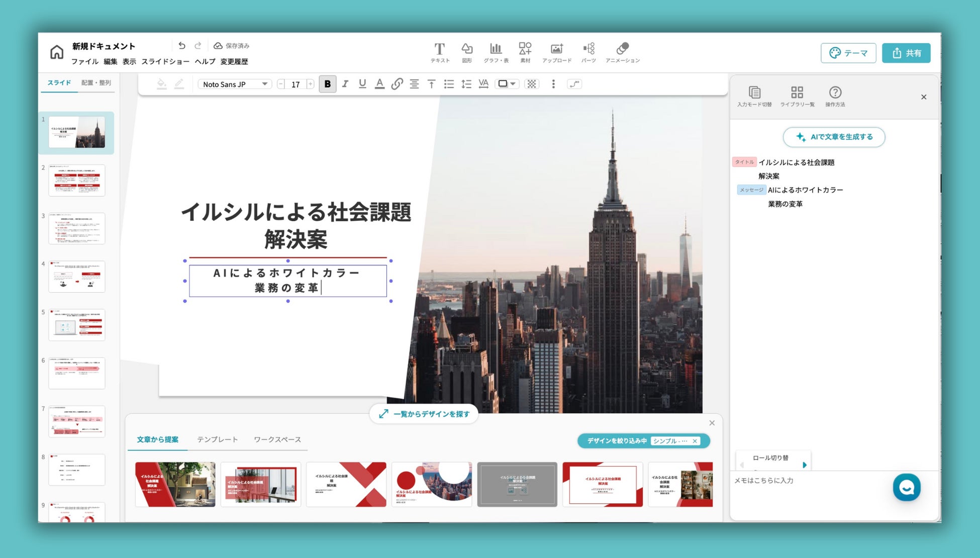Click the insert link icon
980x558 pixels.
point(397,84)
